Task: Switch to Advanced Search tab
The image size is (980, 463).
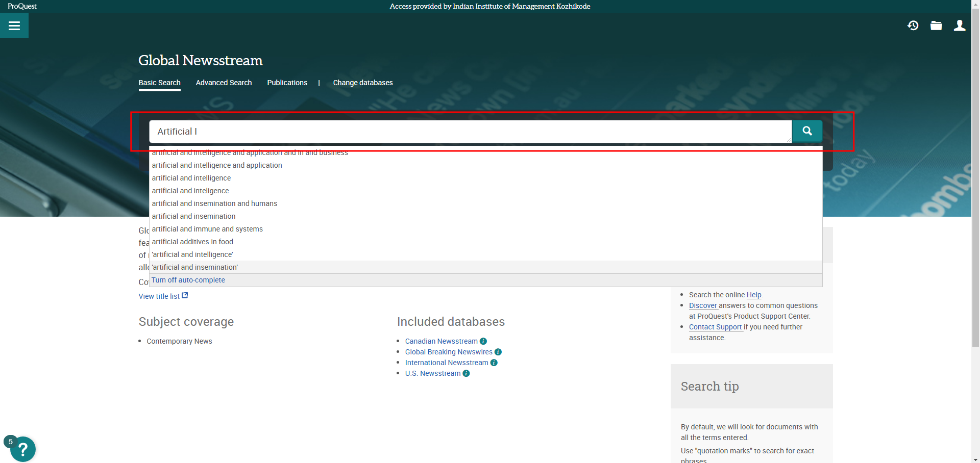Action: pyautogui.click(x=224, y=83)
